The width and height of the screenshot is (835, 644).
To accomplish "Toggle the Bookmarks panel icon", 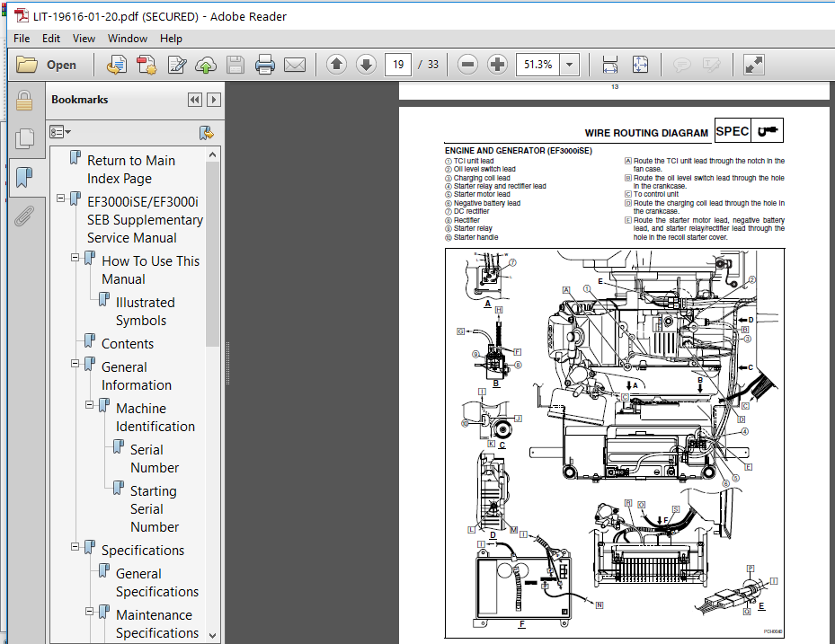I will 24,177.
